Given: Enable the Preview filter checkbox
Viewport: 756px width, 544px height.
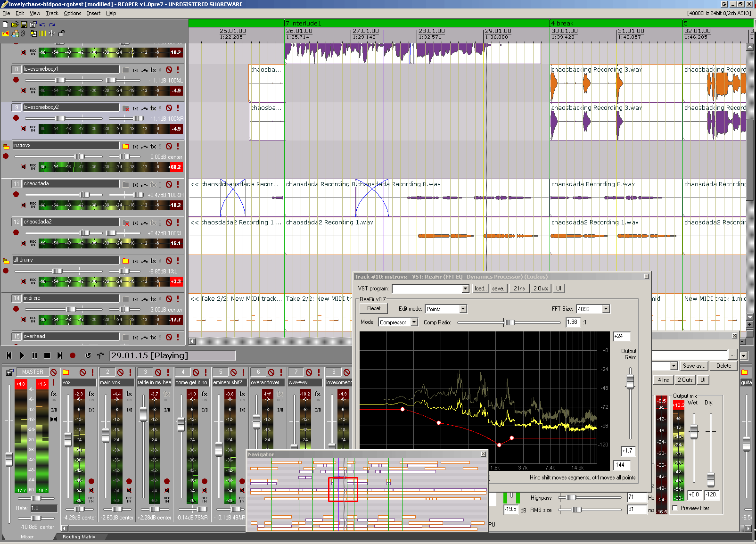Looking at the screenshot, I should [x=675, y=508].
